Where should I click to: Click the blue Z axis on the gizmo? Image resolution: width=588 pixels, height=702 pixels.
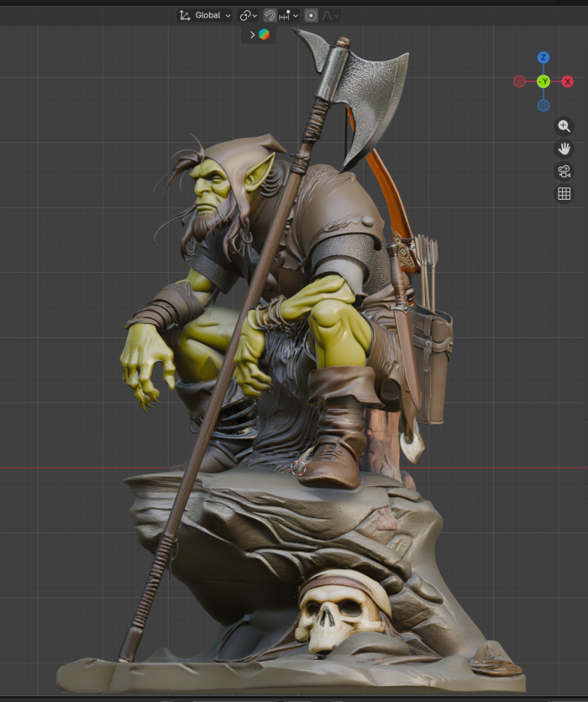tap(543, 57)
